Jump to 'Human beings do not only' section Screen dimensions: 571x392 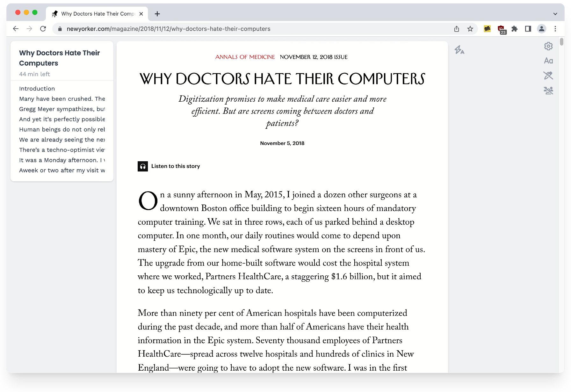tap(62, 129)
